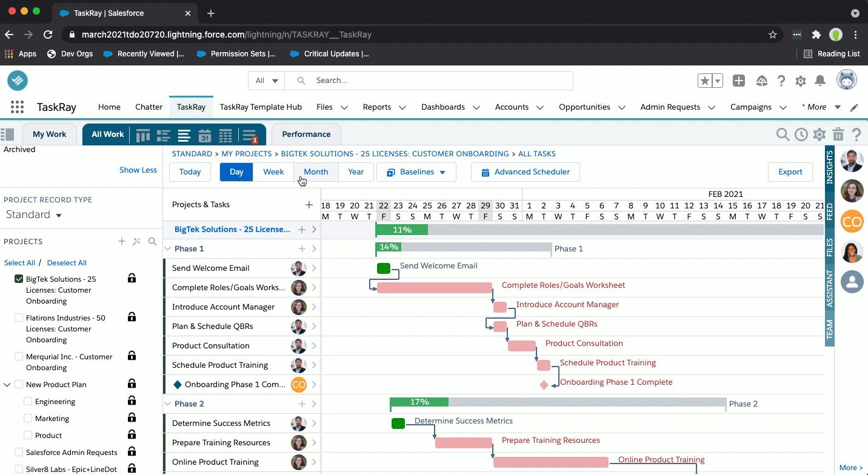Click Phase 1 14% progress bar
This screenshot has height=475, width=868.
pyautogui.click(x=389, y=247)
